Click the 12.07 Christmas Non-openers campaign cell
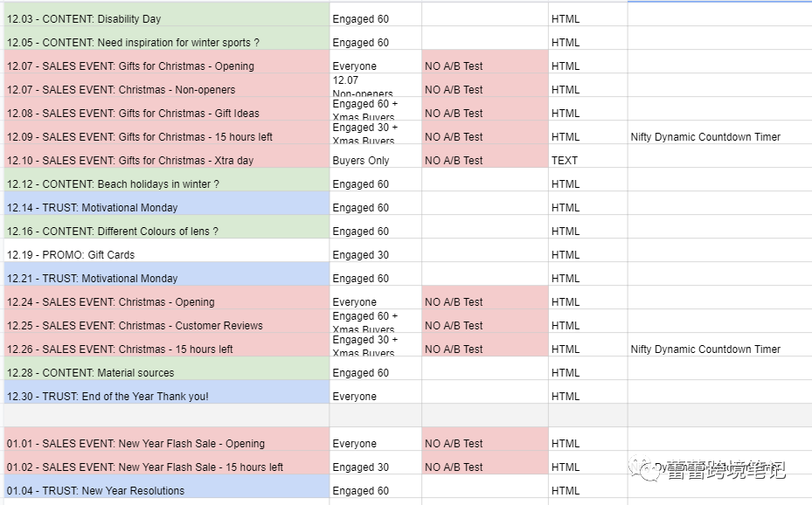Screen dimensions: 812x505 pyautogui.click(x=167, y=86)
